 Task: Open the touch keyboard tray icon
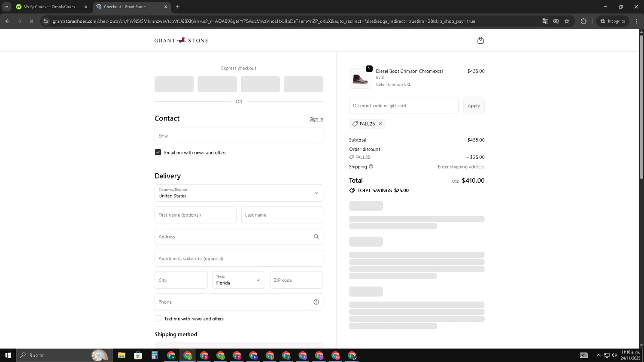pyautogui.click(x=584, y=355)
